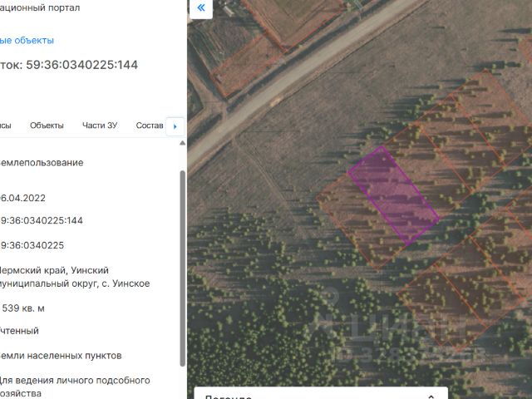Screen dimensions: 532x399
Task: Click the scroll-up arrow of info panel
Action: (x=182, y=143)
